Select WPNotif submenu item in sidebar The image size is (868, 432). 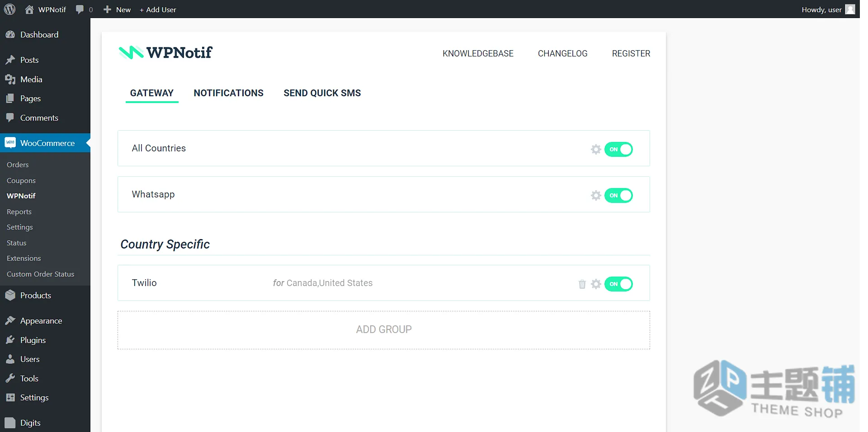(x=21, y=196)
